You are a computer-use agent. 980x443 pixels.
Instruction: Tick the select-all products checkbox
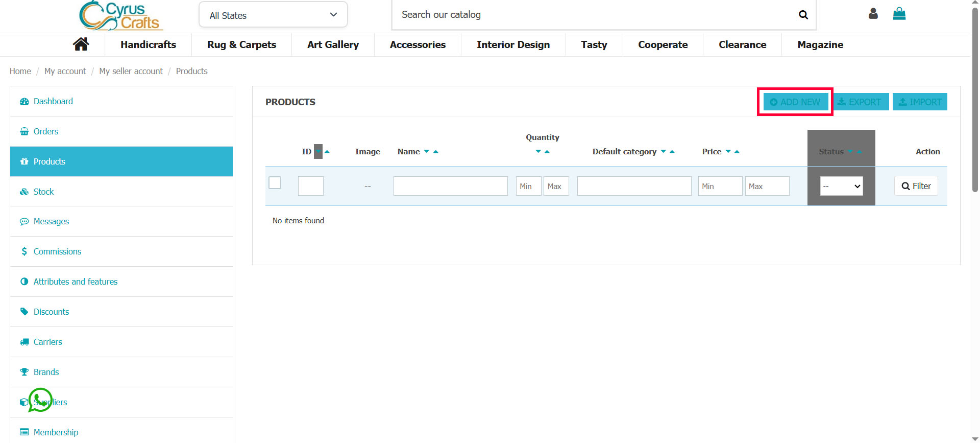(x=275, y=183)
